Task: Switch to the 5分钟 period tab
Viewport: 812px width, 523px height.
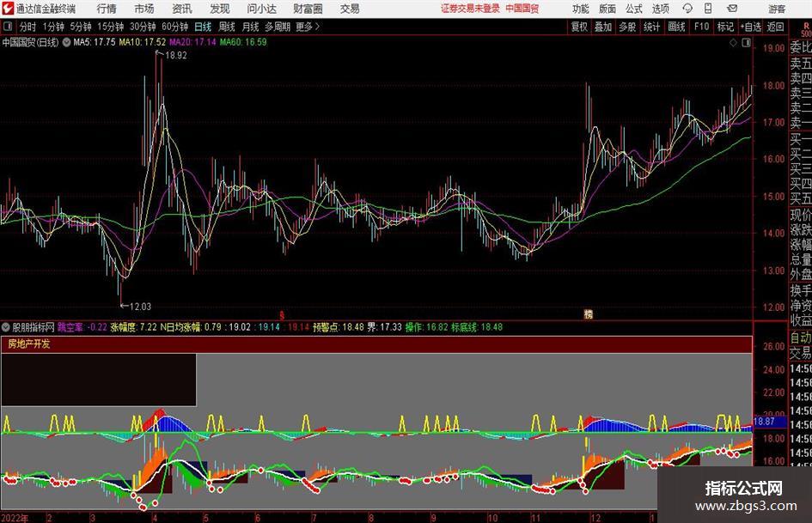Action: point(80,27)
